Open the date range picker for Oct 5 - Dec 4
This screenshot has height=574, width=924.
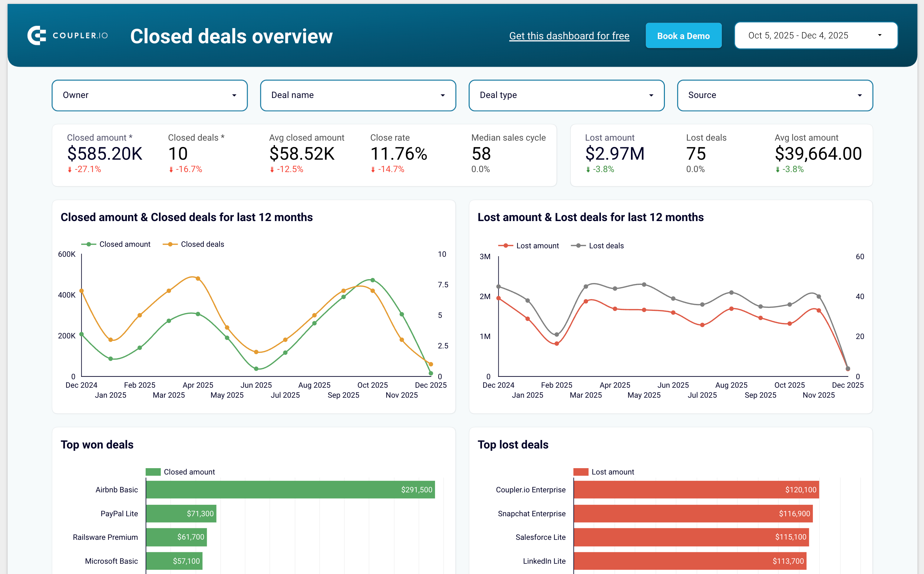815,35
